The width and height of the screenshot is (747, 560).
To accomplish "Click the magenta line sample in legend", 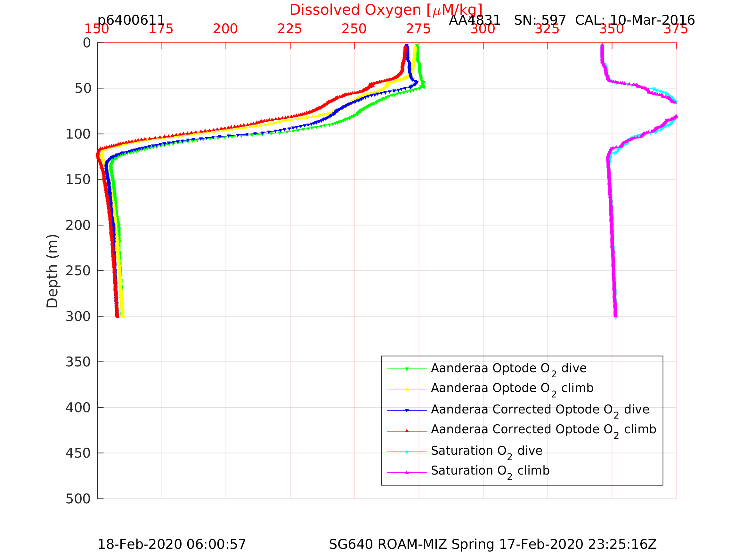I will [x=407, y=472].
